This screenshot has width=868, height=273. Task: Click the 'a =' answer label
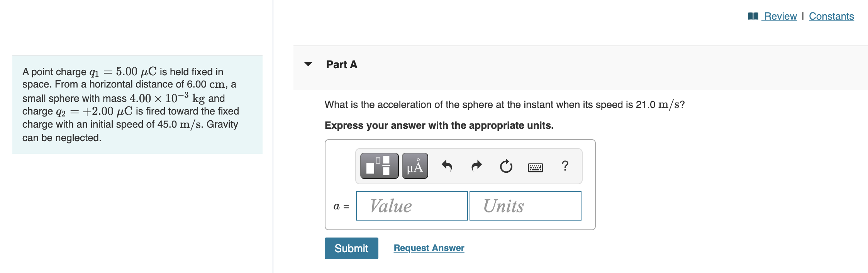341,206
